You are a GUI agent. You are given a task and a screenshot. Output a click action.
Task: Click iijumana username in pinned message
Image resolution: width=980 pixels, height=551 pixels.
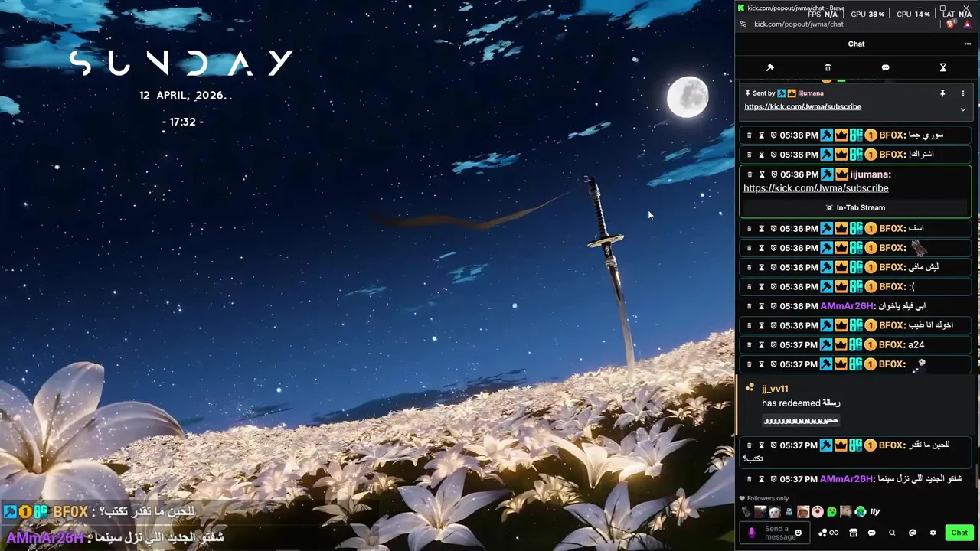point(811,93)
